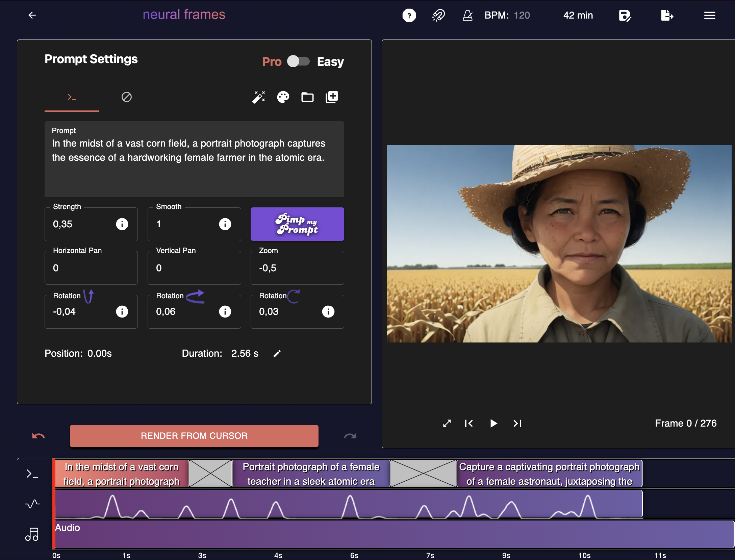Toggle the Pro/Easy mode switch
The height and width of the screenshot is (560, 735).
[298, 61]
